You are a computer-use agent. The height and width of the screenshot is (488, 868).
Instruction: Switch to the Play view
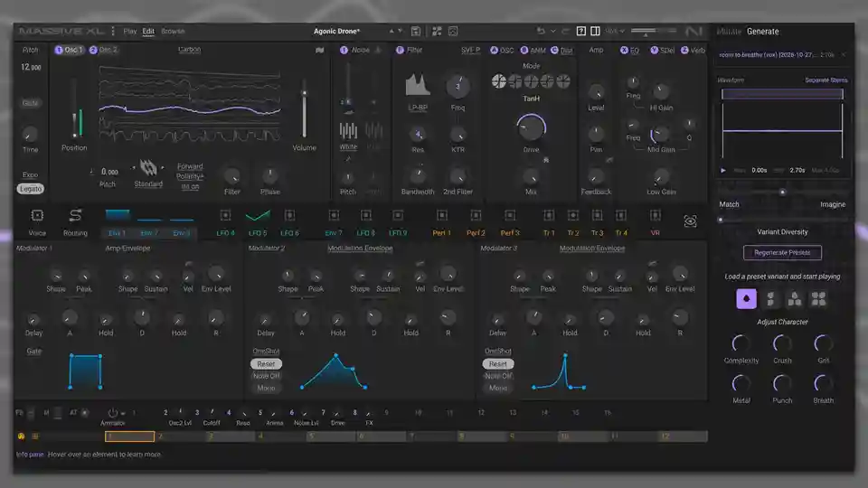pos(130,32)
